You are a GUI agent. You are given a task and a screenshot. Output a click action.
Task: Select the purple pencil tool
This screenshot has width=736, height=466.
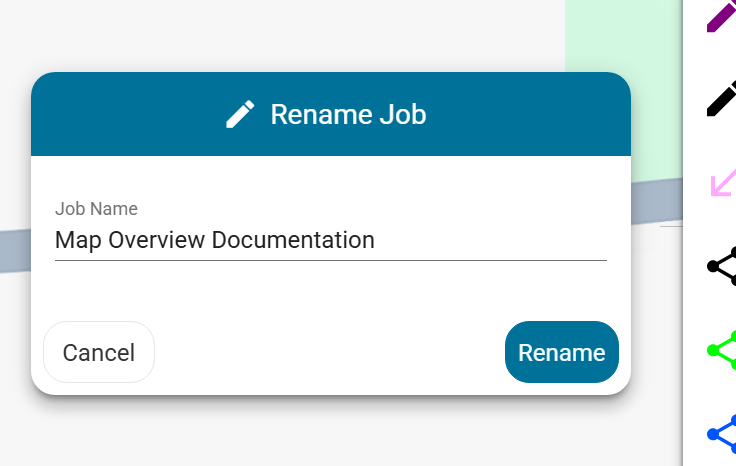721,16
